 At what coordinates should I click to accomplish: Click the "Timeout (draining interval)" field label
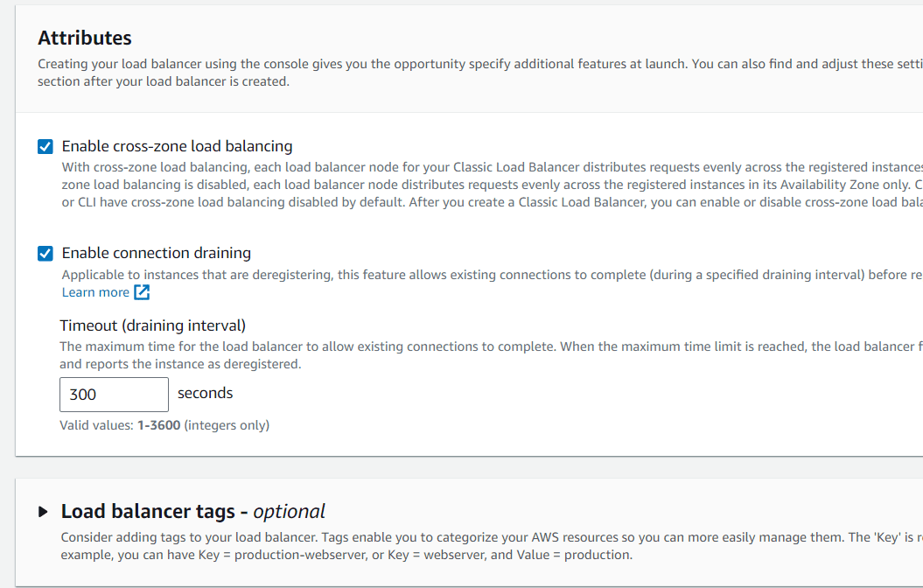[152, 325]
